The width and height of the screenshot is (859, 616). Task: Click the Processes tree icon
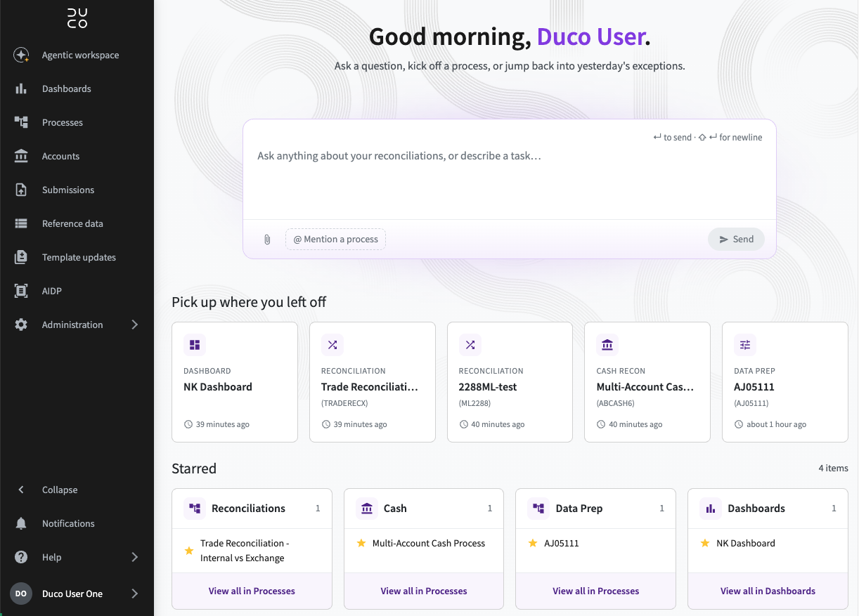coord(21,122)
